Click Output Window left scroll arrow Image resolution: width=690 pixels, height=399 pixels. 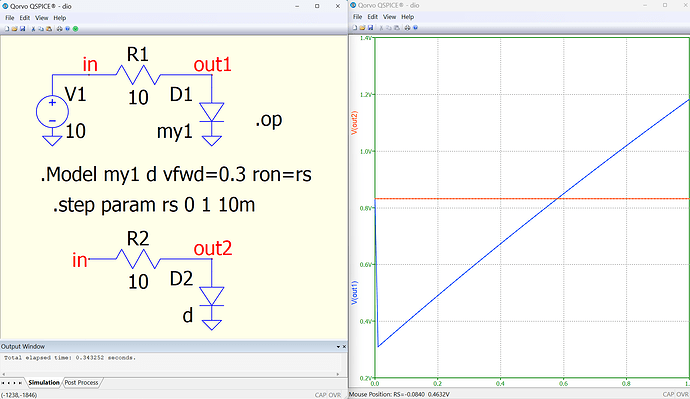coord(4,374)
